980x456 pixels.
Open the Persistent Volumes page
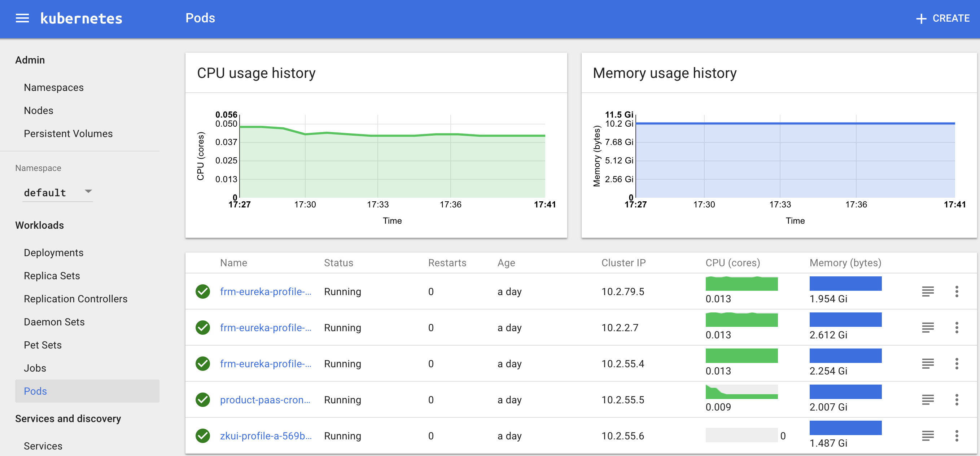pos(68,133)
